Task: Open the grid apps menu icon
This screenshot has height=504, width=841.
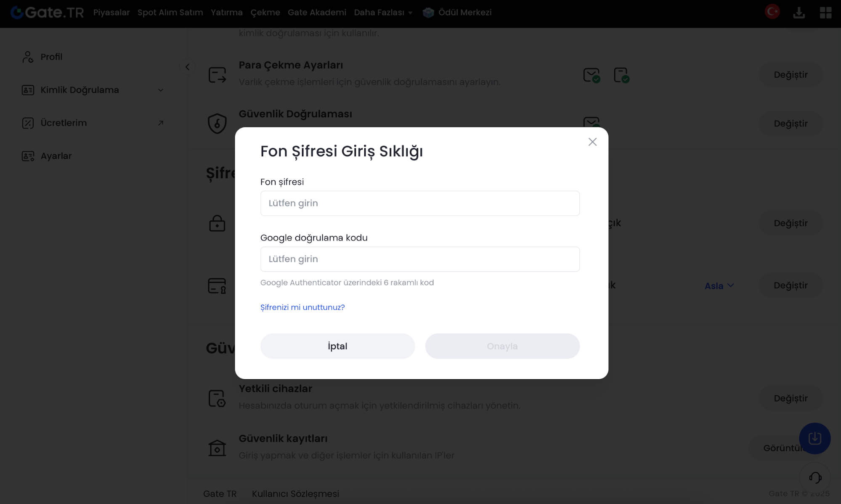Action: click(x=825, y=13)
